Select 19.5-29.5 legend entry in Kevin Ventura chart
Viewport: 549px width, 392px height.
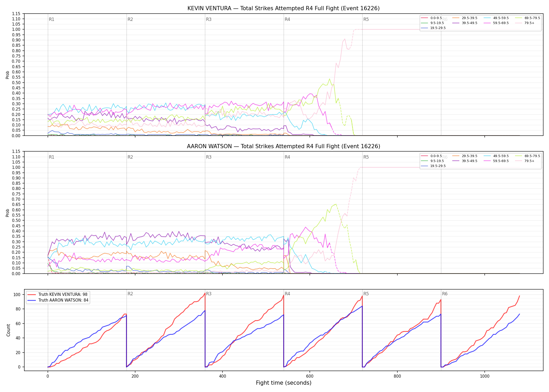pyautogui.click(x=433, y=28)
